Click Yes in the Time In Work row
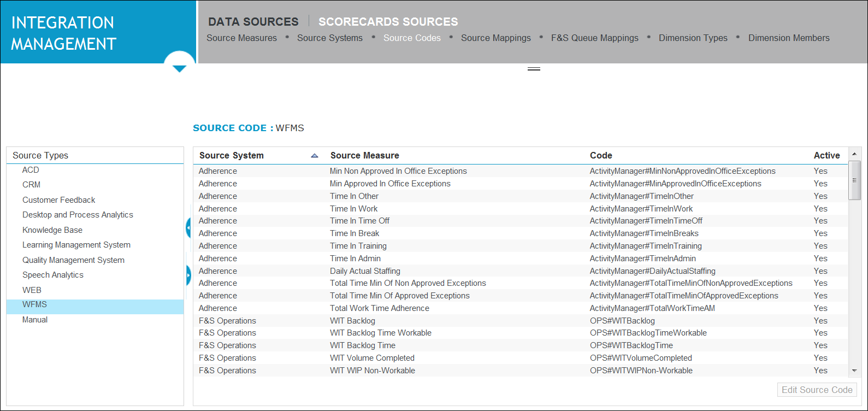Image resolution: width=868 pixels, height=411 pixels. point(820,209)
